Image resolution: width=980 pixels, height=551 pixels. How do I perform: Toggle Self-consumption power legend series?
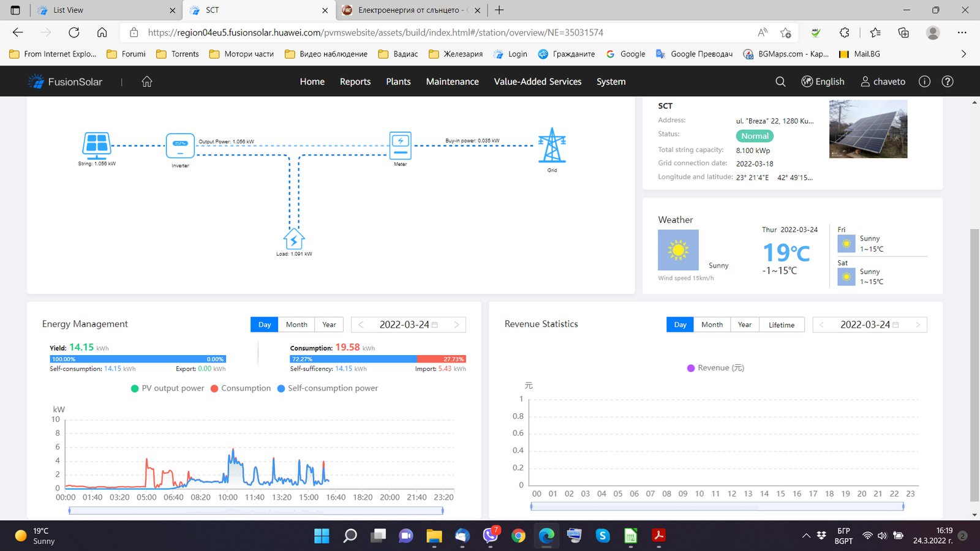click(327, 388)
